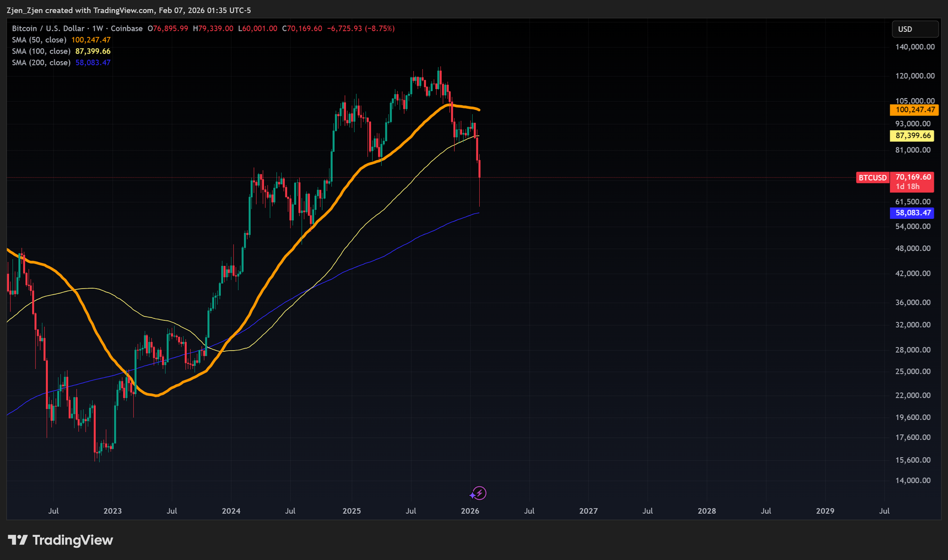This screenshot has width=948, height=560.
Task: Click the blue 58,083.47 price tag
Action: pyautogui.click(x=913, y=213)
